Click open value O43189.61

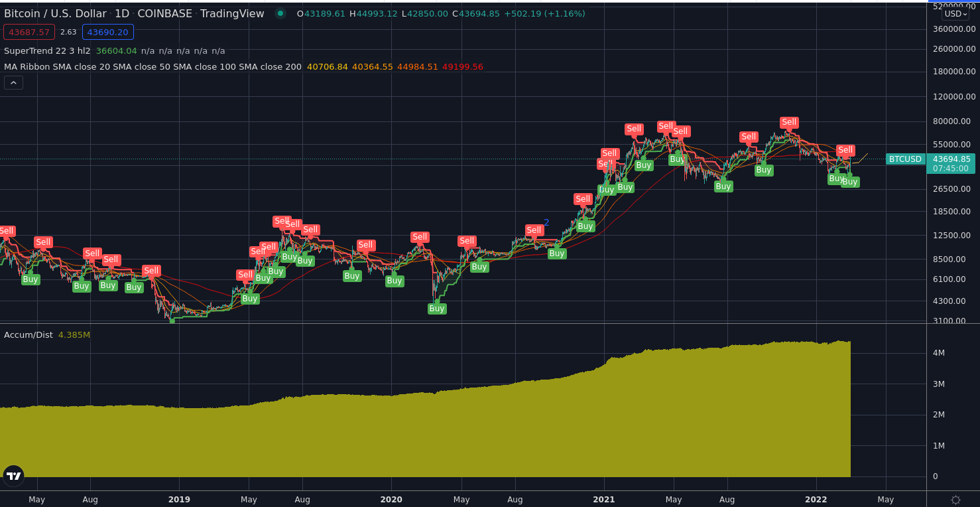321,14
